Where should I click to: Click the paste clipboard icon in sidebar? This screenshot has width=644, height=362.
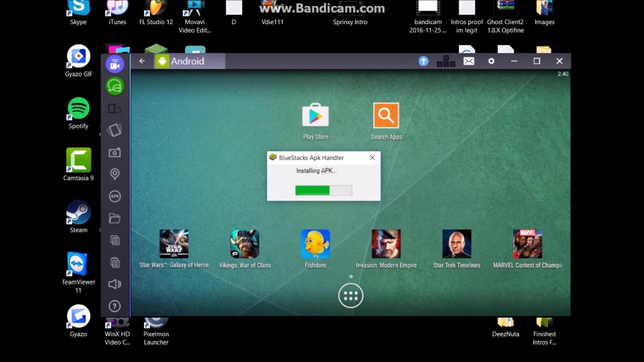click(115, 262)
